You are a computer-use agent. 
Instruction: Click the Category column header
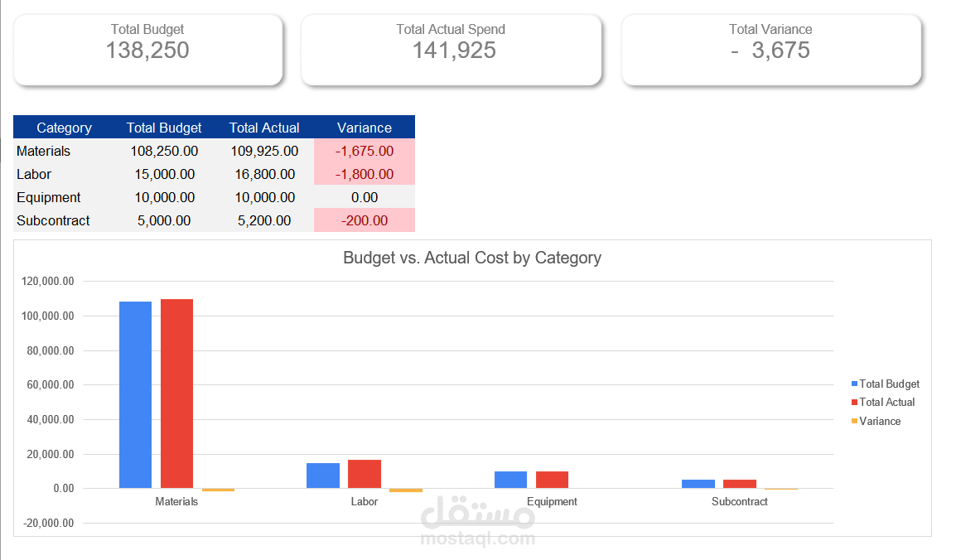64,128
